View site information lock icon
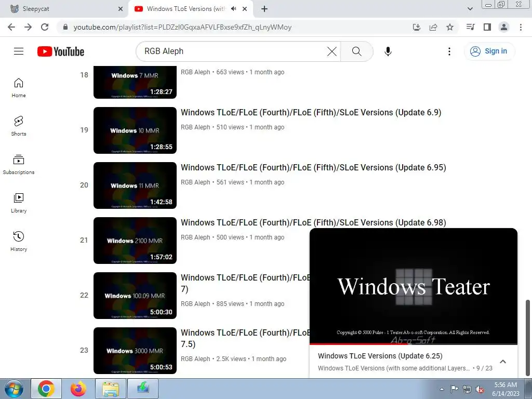 tap(65, 27)
